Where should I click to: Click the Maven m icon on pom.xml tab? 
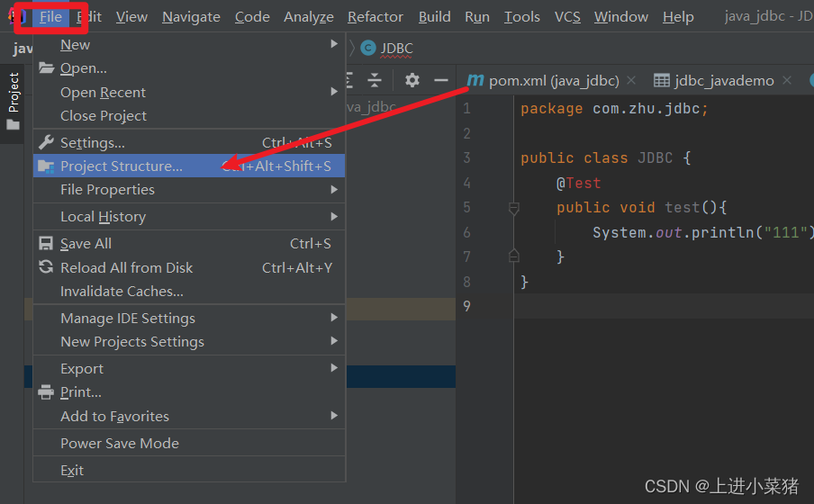coord(475,80)
